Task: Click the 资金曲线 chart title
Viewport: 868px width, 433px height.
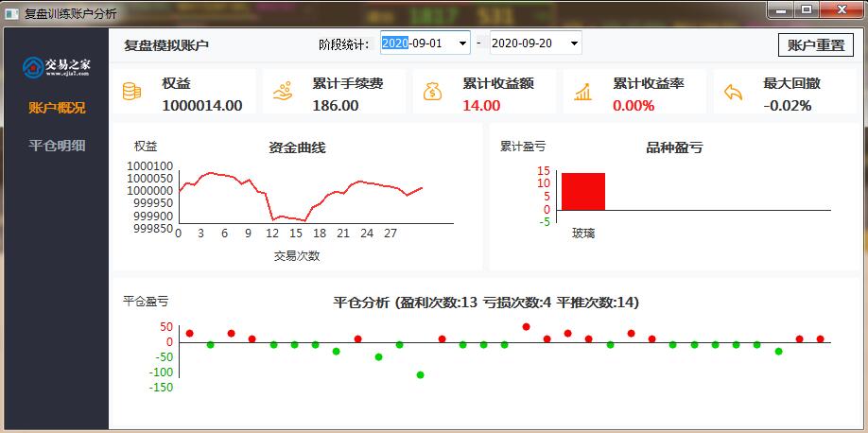Action: point(297,147)
